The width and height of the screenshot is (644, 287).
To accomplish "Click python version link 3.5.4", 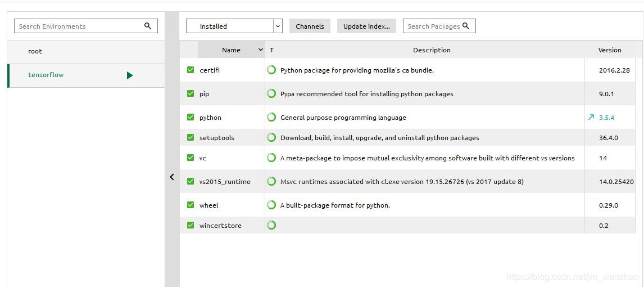I will click(606, 117).
